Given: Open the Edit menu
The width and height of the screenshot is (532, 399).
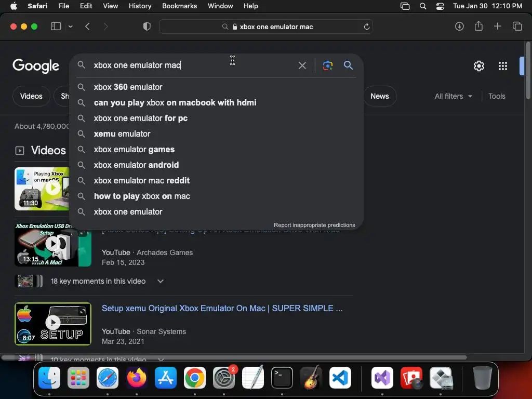Looking at the screenshot, I should [86, 6].
